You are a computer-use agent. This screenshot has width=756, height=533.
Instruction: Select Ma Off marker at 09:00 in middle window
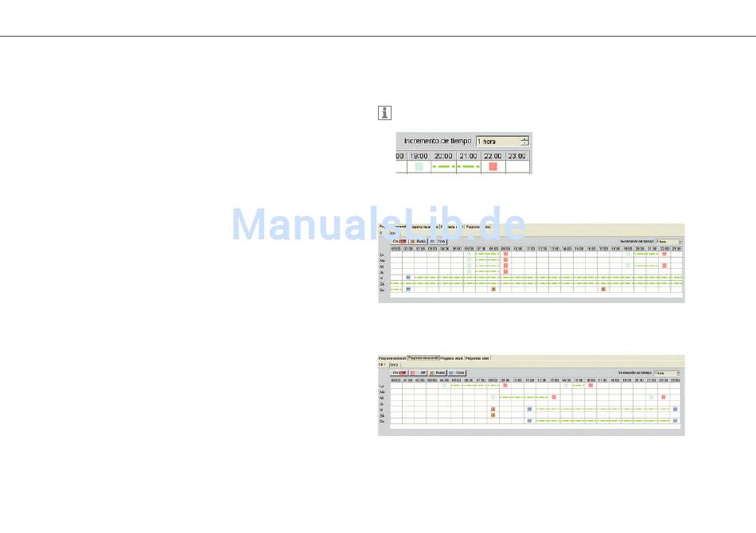(x=506, y=260)
